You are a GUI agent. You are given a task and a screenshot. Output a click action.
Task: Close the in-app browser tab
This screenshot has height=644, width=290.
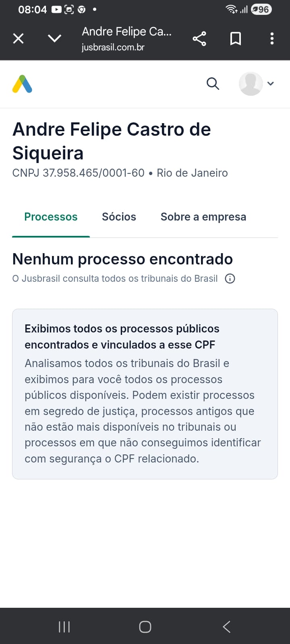coord(19,39)
